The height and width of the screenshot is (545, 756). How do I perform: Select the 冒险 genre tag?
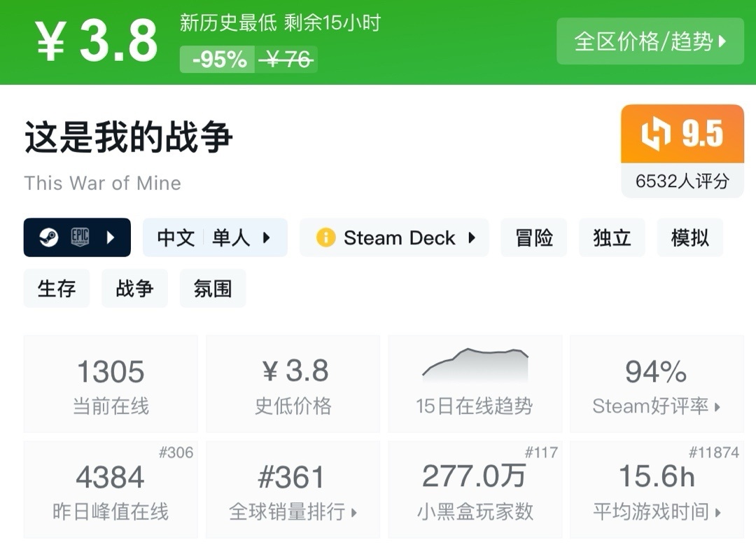click(x=534, y=238)
